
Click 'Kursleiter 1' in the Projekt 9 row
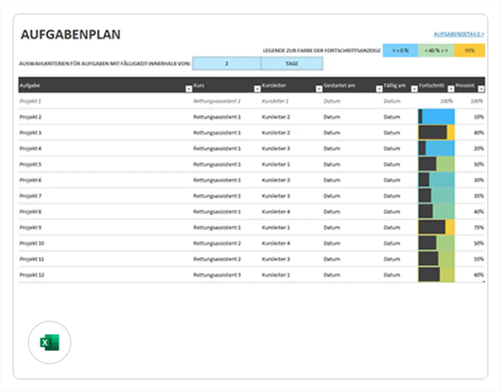click(276, 227)
